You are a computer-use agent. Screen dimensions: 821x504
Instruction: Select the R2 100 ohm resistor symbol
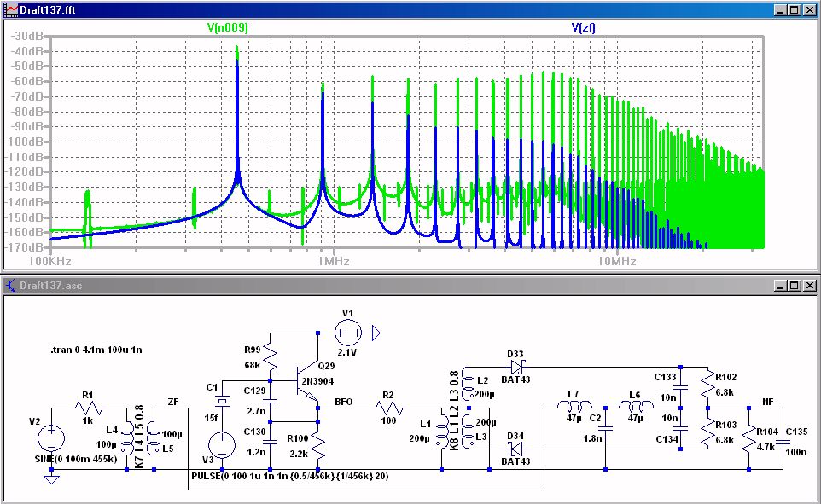pos(389,408)
